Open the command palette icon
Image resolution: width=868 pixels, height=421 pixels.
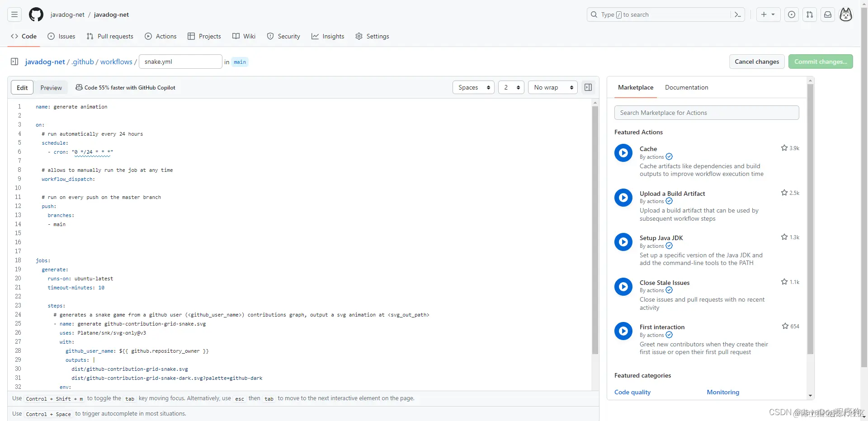tap(737, 14)
